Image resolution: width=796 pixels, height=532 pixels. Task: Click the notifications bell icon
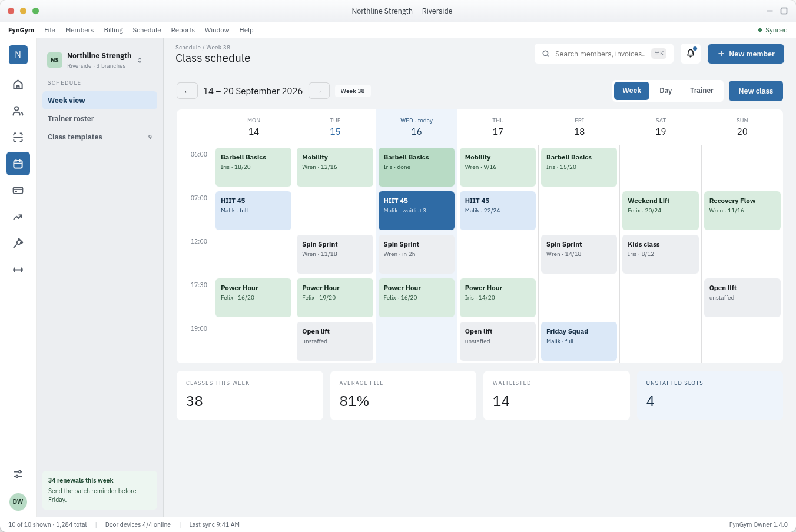691,54
